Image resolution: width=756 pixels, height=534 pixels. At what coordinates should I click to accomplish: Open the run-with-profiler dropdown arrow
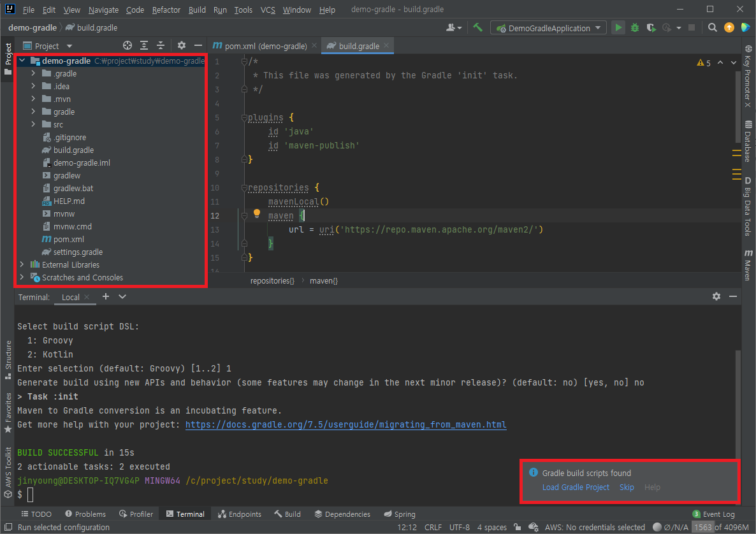[x=679, y=28]
